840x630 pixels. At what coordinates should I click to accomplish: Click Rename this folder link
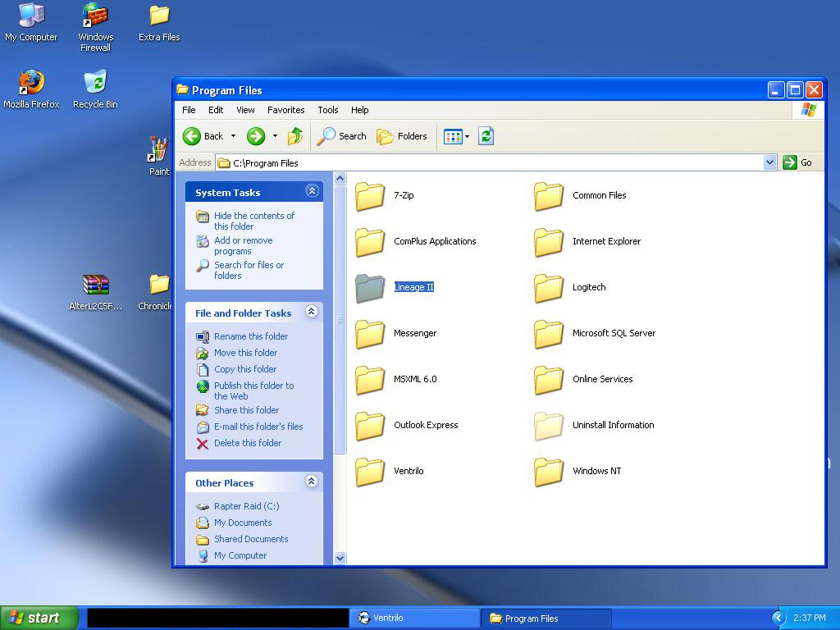(251, 336)
